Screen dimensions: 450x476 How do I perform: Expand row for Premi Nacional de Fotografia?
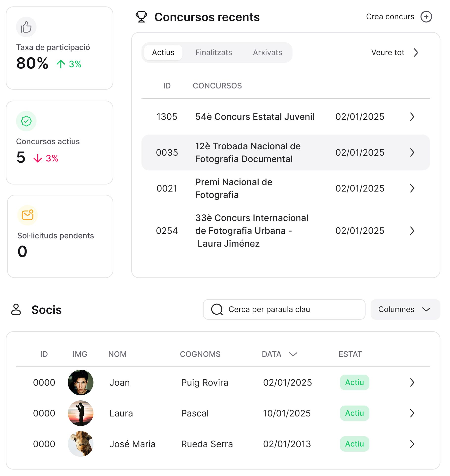[412, 188]
